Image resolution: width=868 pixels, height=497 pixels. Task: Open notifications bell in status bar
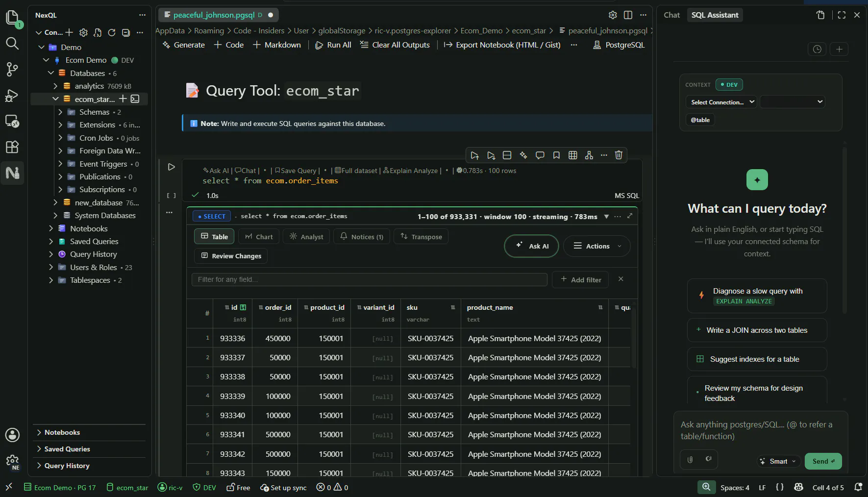coord(858,487)
